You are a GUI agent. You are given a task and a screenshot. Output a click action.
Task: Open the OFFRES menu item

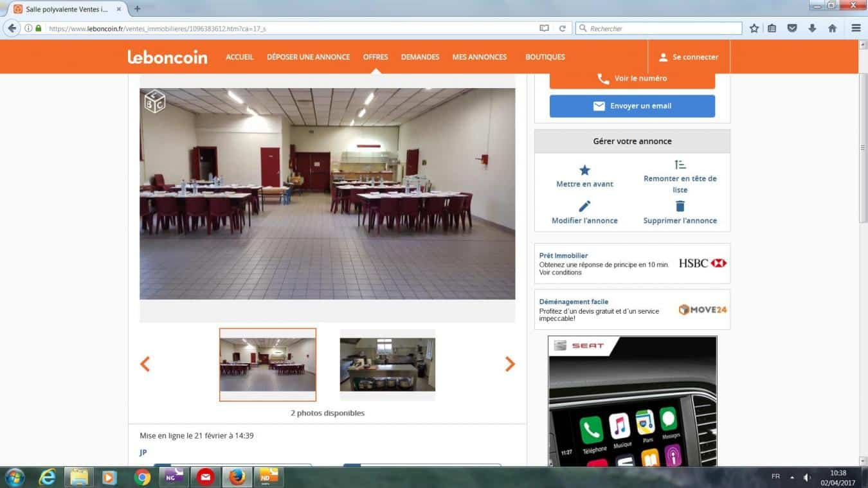(375, 57)
